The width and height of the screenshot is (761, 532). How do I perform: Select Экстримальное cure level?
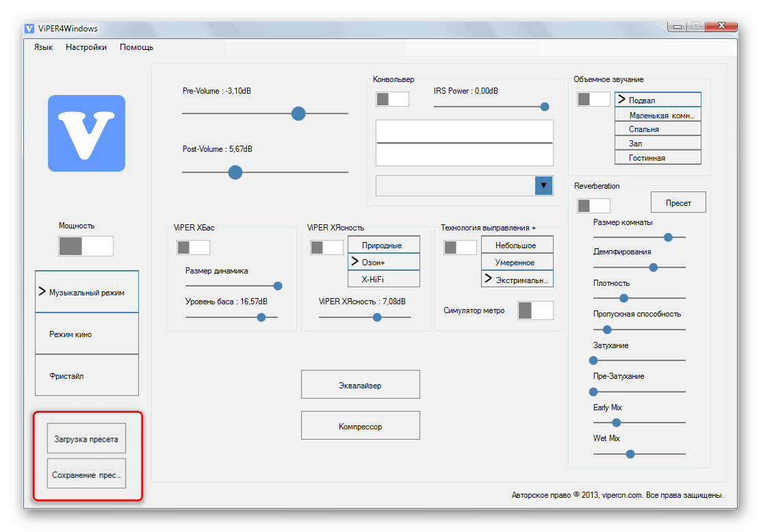[x=517, y=280]
